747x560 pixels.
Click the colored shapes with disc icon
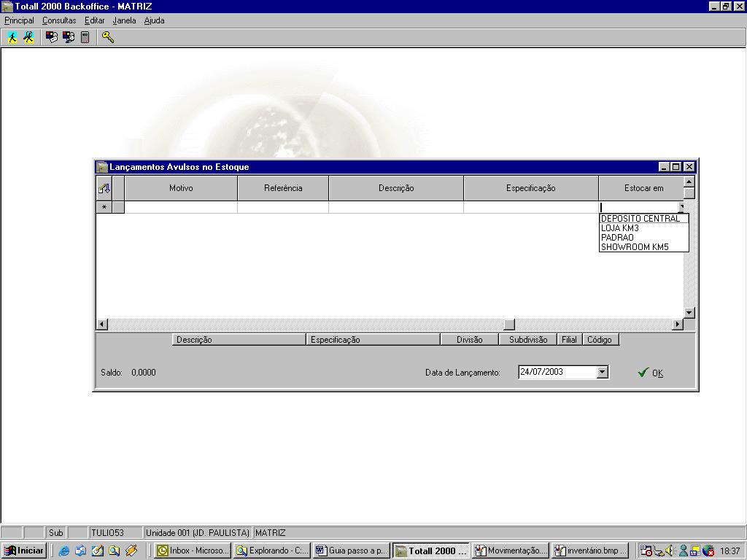point(69,37)
